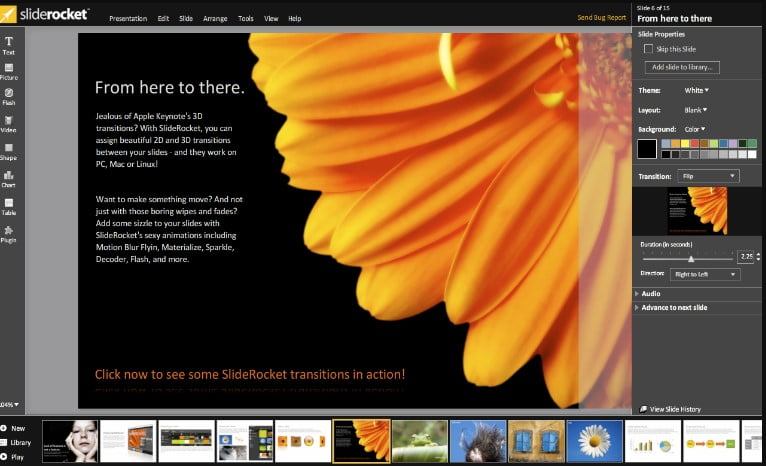Choose the Shape tool

tap(9, 150)
